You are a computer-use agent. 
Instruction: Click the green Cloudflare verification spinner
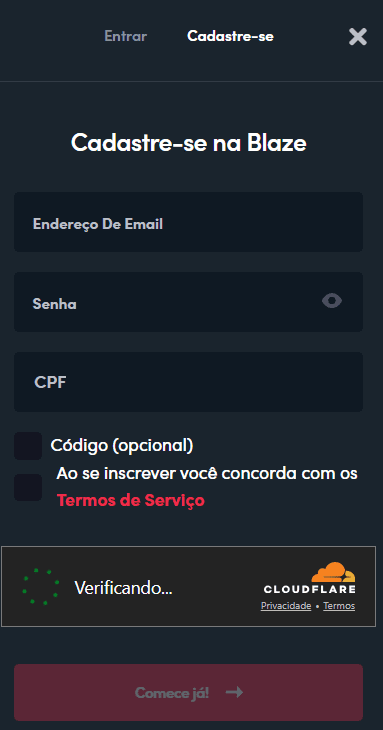(x=41, y=586)
